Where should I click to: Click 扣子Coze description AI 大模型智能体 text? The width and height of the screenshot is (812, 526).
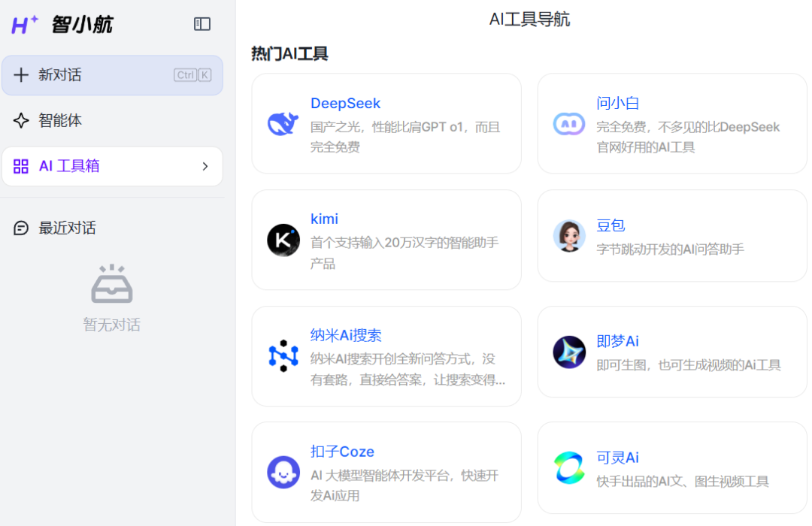tap(404, 485)
